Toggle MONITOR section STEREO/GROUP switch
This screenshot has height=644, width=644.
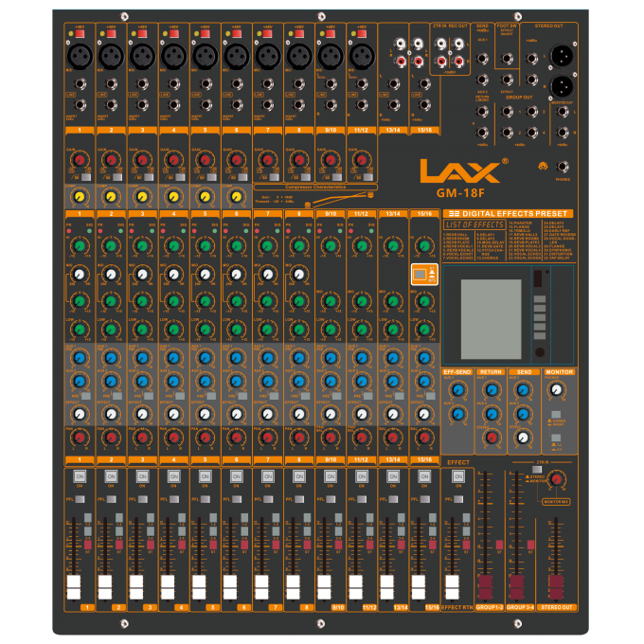(556, 415)
